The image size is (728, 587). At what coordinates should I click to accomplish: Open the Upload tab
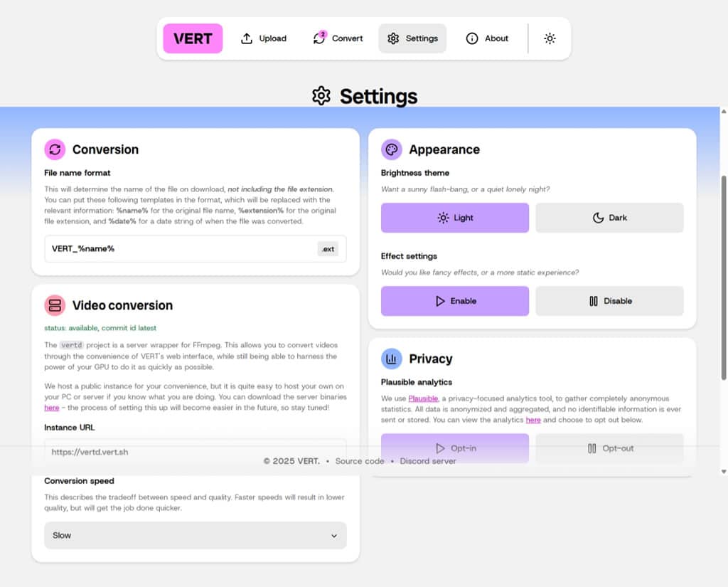[264, 38]
